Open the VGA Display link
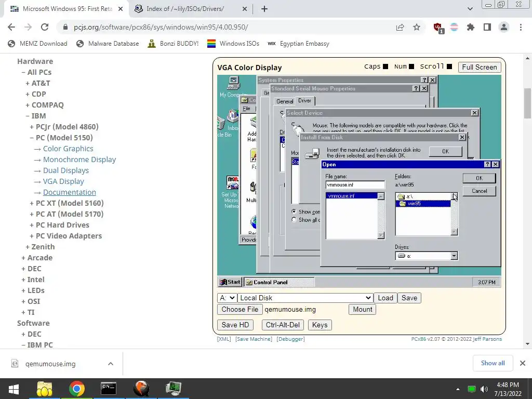The image size is (532, 399). tap(63, 181)
